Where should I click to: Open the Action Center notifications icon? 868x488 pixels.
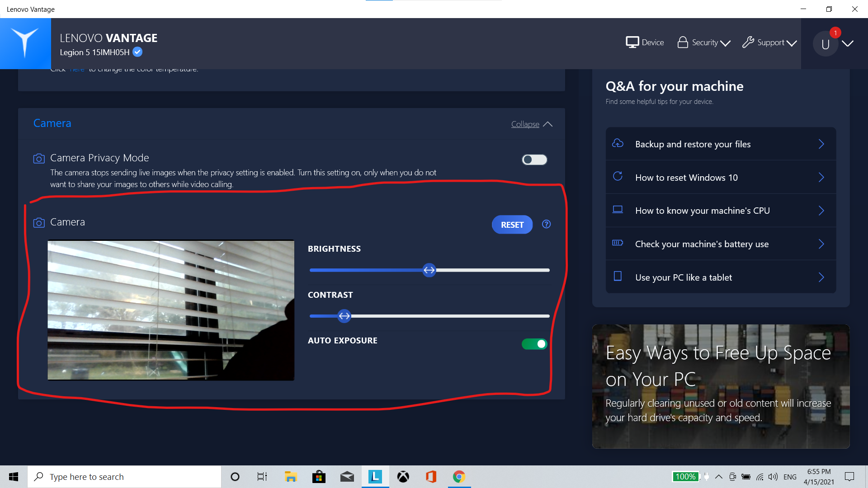click(849, 477)
